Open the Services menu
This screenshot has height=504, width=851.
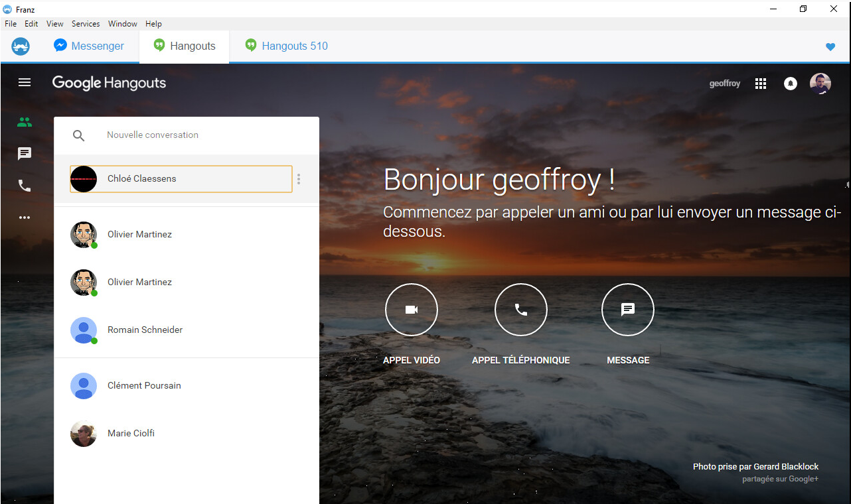pos(86,24)
